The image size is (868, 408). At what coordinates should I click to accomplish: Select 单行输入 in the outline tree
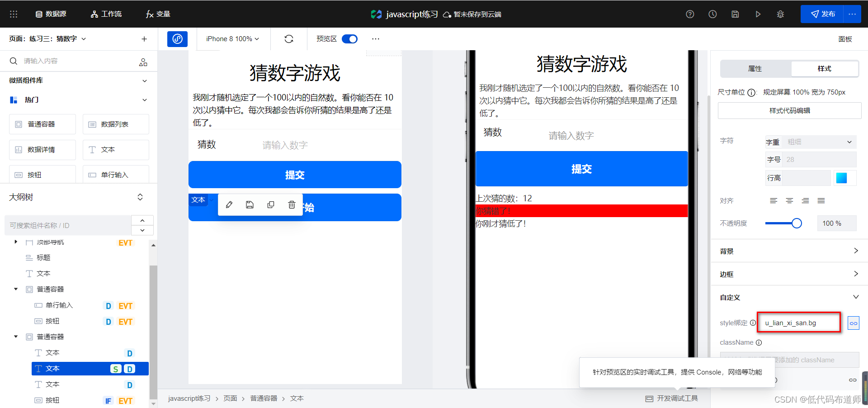tap(59, 305)
